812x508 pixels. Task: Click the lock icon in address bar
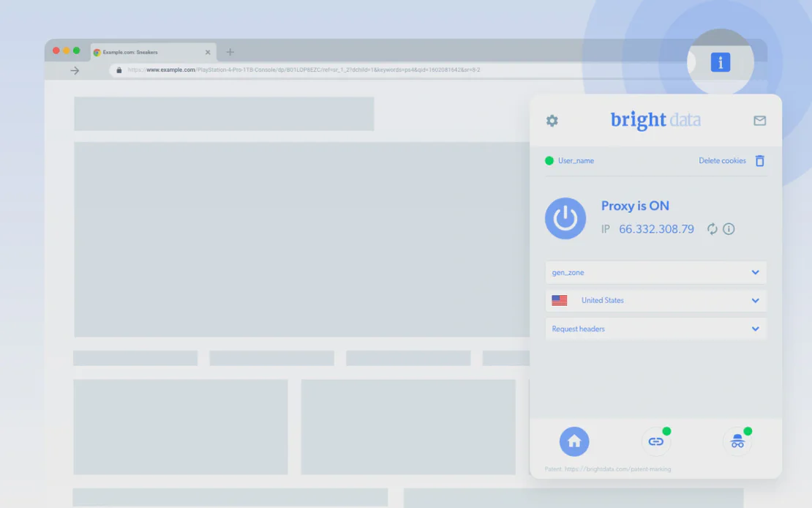click(119, 70)
